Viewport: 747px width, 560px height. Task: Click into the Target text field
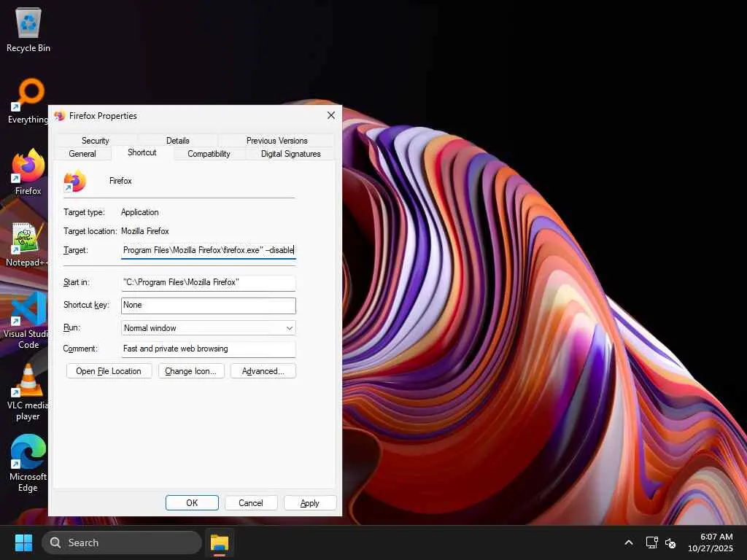[208, 250]
